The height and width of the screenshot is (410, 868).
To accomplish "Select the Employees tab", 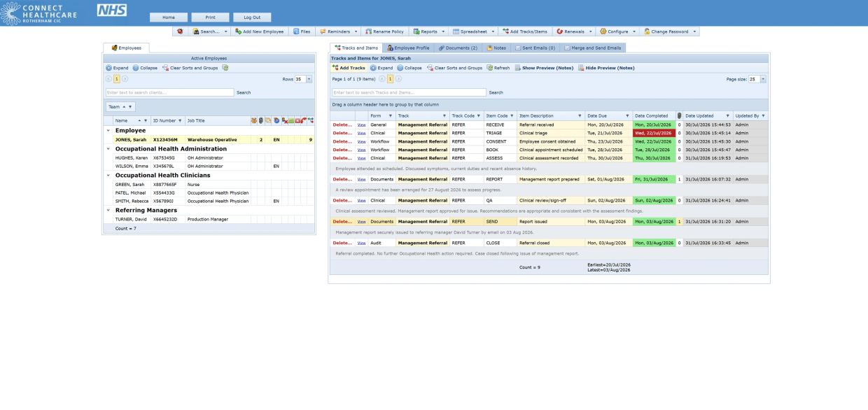I will [126, 48].
